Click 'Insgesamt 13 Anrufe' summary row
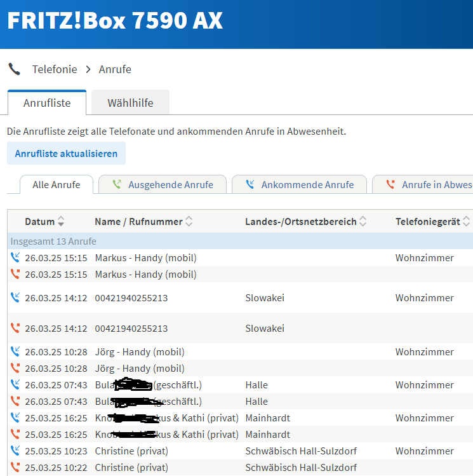Image resolution: width=473 pixels, height=476 pixels. coord(240,241)
